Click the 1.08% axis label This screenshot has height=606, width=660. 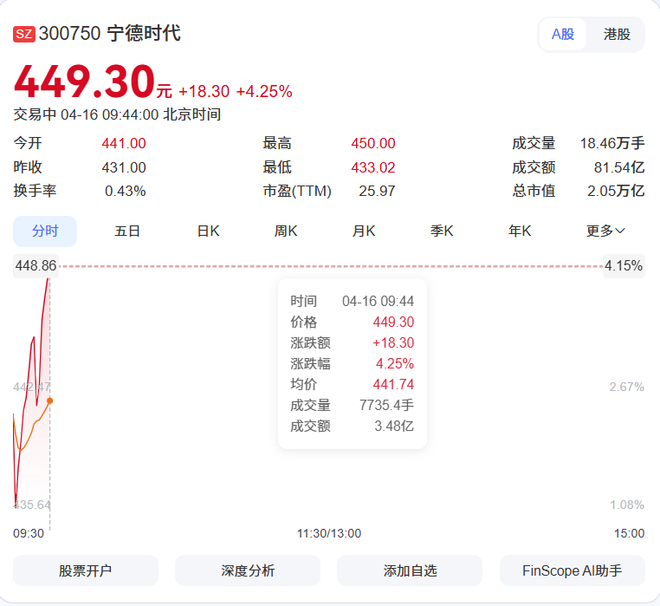627,504
